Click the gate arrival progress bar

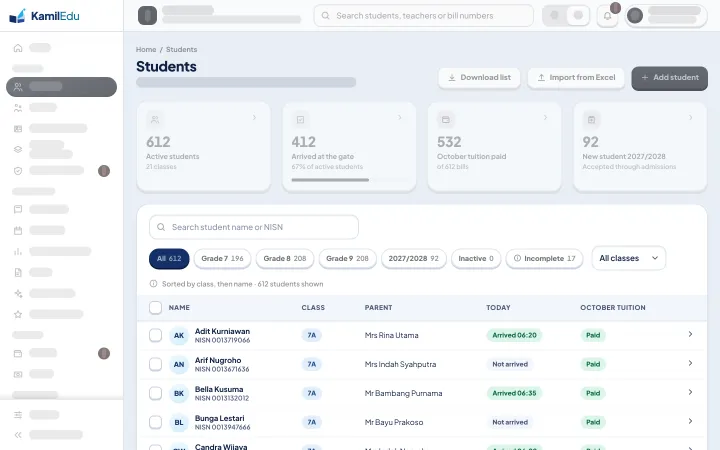point(349,180)
